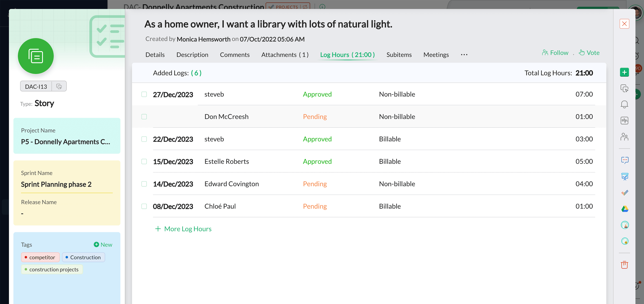The width and height of the screenshot is (644, 304).
Task: Open the users followers icon in sidebar
Action: (x=624, y=137)
